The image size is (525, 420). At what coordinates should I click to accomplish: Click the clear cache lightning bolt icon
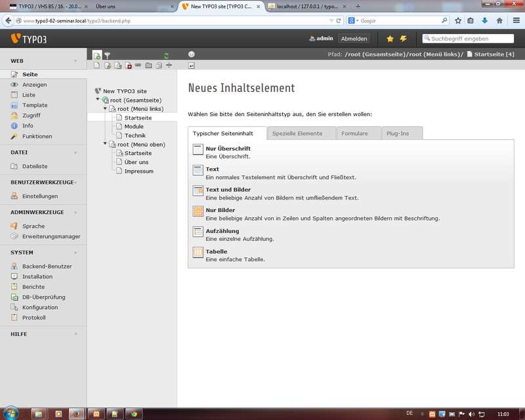[x=404, y=39]
